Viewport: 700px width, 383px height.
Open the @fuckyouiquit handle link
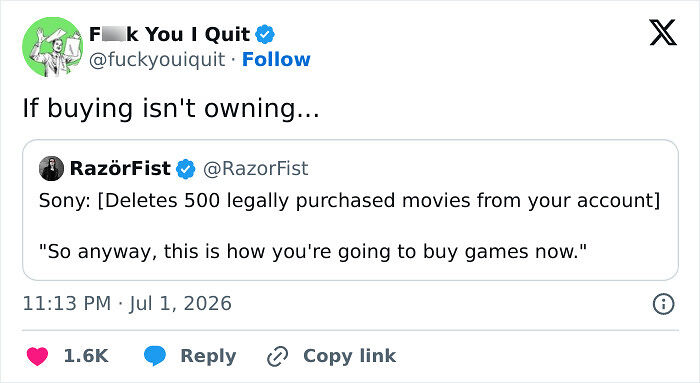pyautogui.click(x=157, y=59)
